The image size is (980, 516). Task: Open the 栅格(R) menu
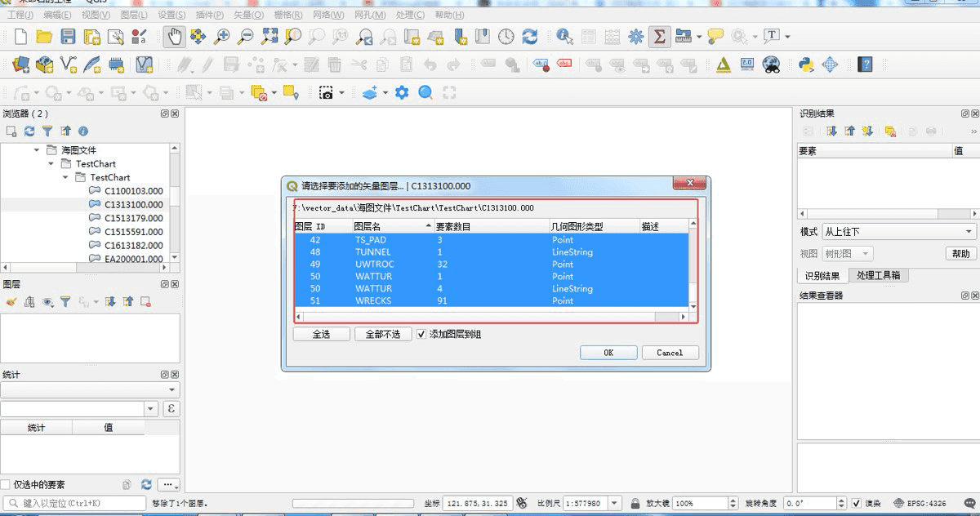(x=287, y=15)
